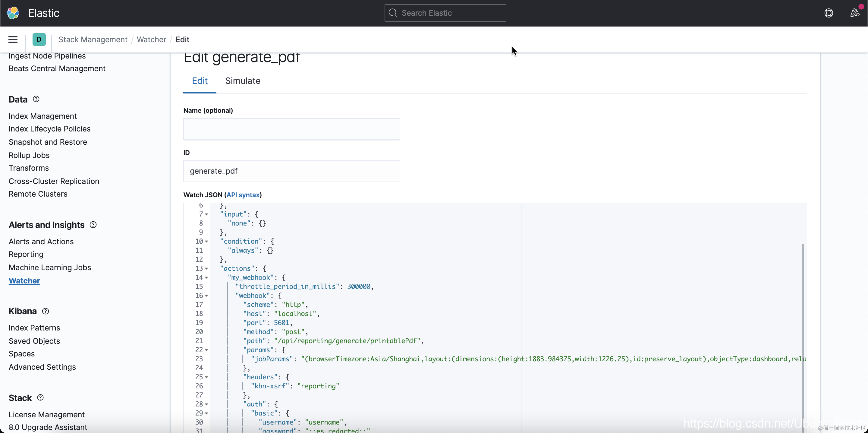The width and height of the screenshot is (868, 433).
Task: Open the newsfeed celebration icon
Action: (854, 13)
